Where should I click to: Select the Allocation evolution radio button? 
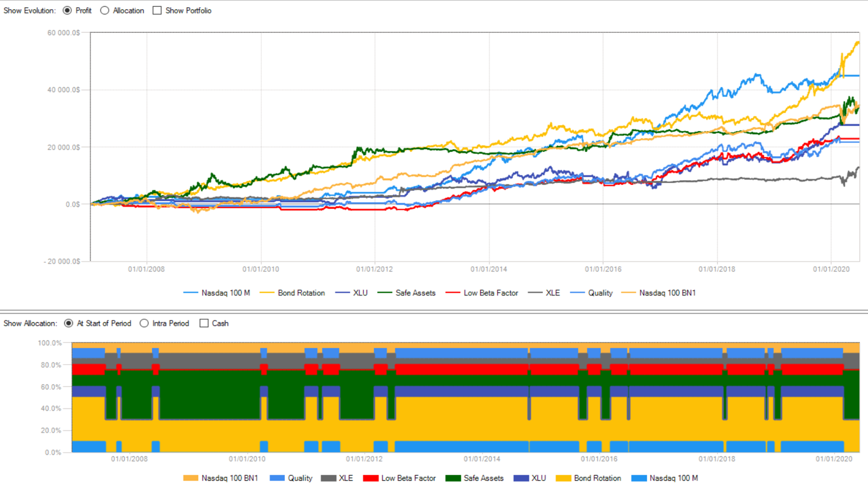pyautogui.click(x=104, y=10)
